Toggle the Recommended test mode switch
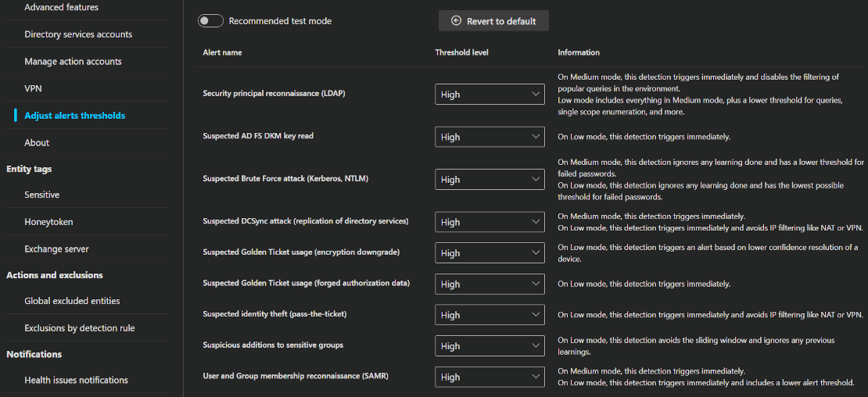Image resolution: width=868 pixels, height=397 pixels. click(x=211, y=21)
